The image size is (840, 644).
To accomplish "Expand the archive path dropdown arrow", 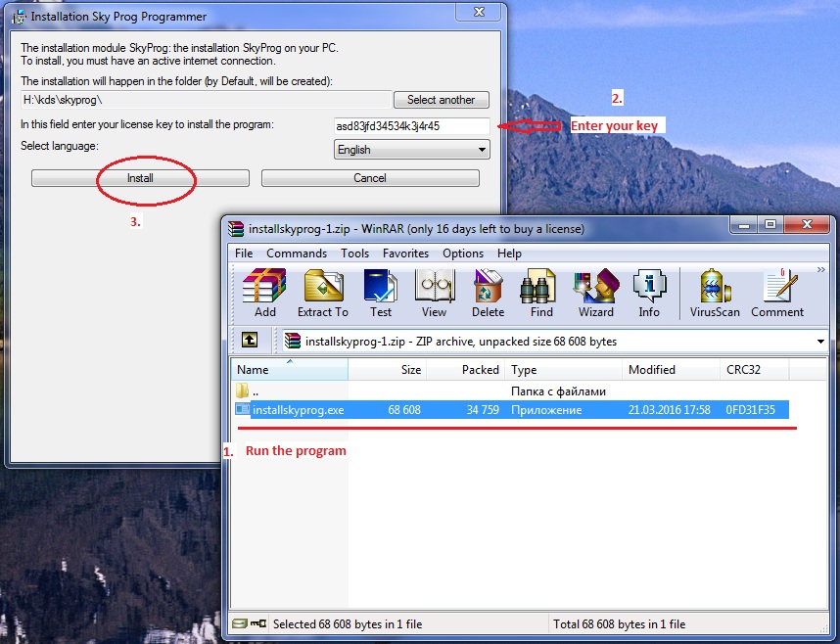I will coord(820,342).
